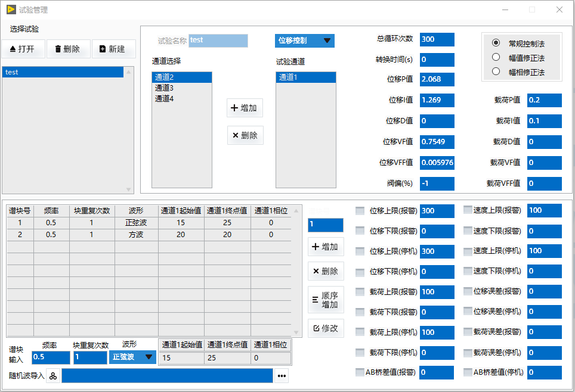Open the 正弦波 waveform dropdown

(x=132, y=357)
